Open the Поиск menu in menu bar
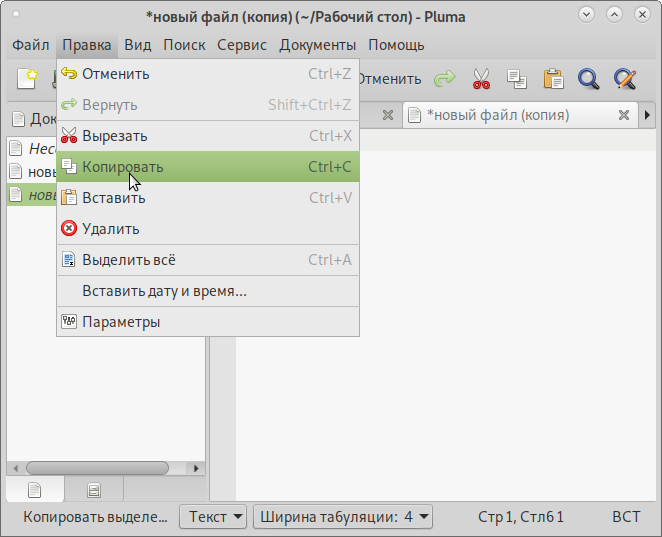Viewport: 662px width, 537px height. click(184, 45)
